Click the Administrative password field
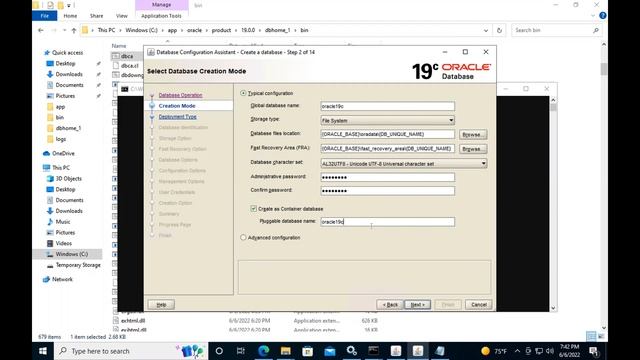The height and width of the screenshot is (360, 640). pyautogui.click(x=387, y=177)
